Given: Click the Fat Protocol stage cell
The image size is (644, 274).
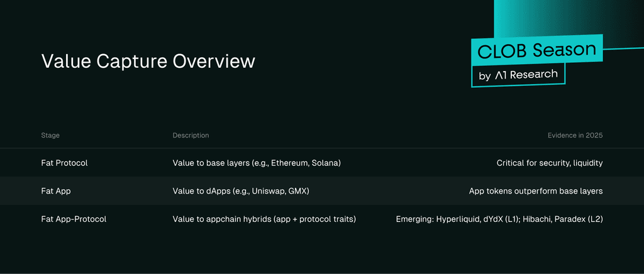Looking at the screenshot, I should [x=65, y=163].
